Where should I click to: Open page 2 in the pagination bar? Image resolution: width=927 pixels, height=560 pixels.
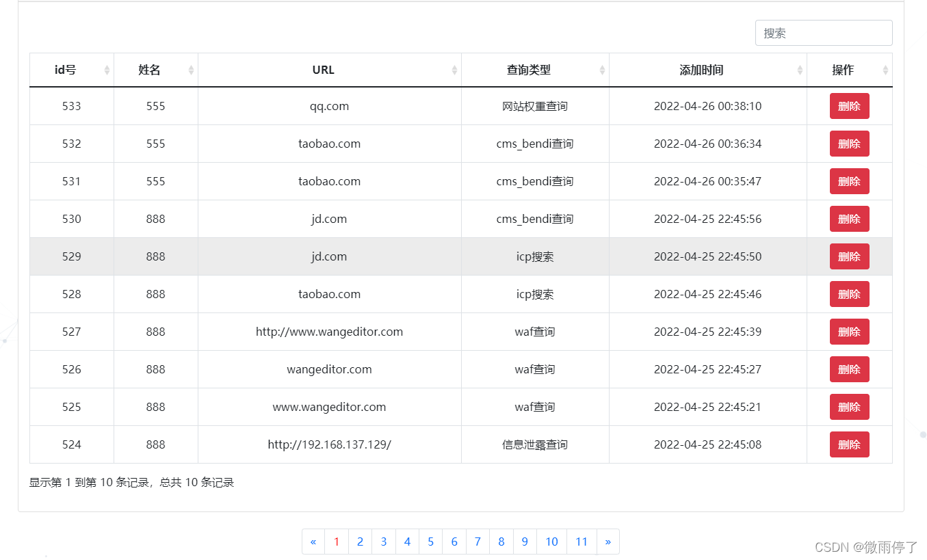pyautogui.click(x=360, y=541)
